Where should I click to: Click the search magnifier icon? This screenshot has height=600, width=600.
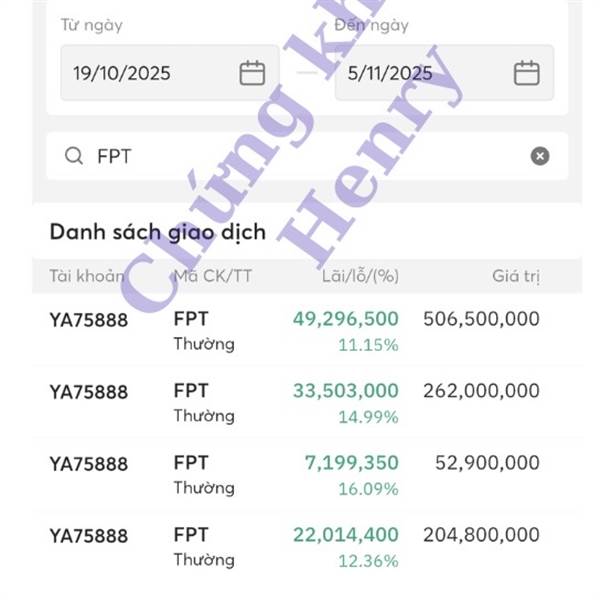(x=74, y=156)
